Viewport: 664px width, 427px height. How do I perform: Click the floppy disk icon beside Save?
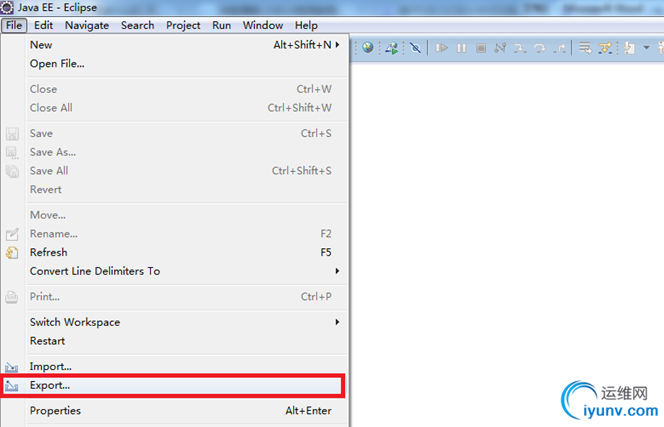point(12,134)
